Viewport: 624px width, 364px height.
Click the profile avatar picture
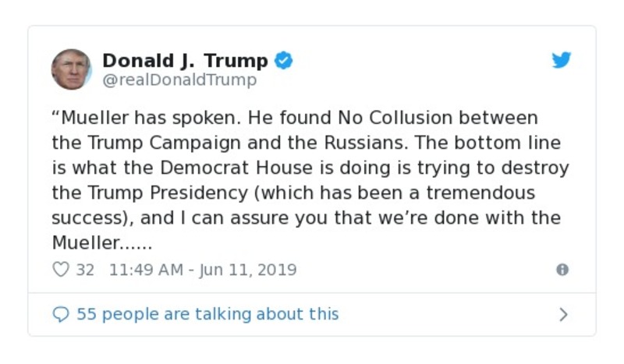tap(71, 69)
